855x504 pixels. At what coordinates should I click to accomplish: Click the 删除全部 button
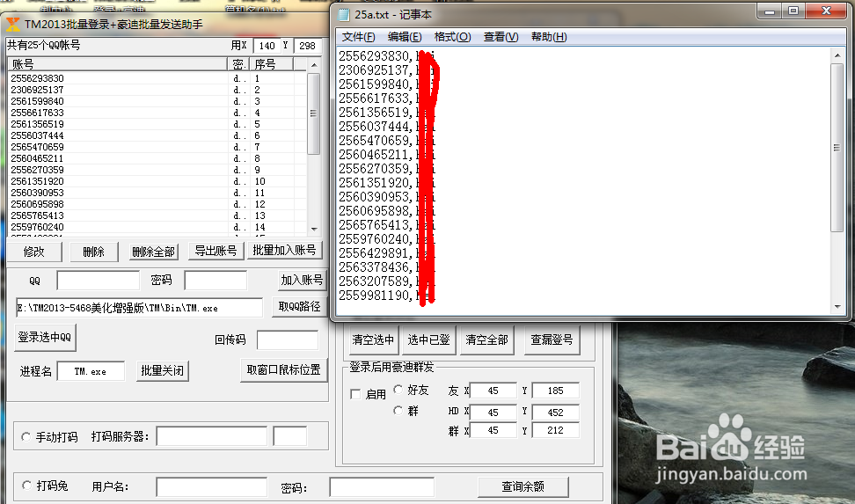point(153,252)
